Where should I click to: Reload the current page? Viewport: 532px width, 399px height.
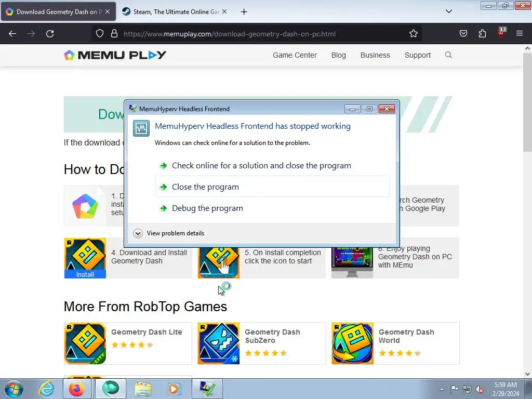point(50,34)
